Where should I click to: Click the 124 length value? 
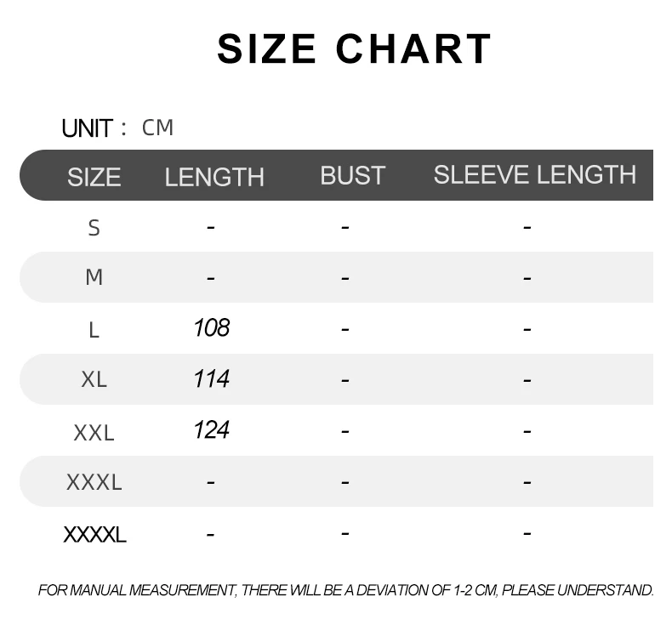(212, 429)
